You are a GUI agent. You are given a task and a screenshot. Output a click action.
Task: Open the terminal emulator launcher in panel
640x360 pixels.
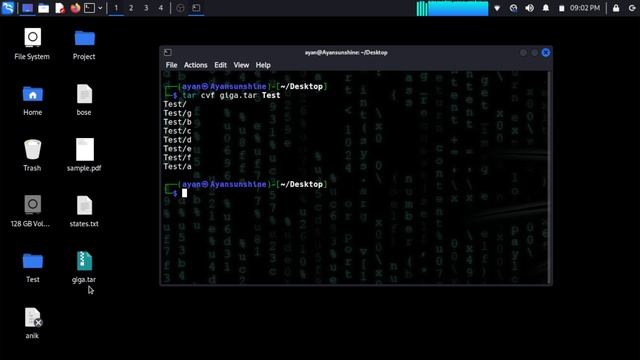click(x=89, y=8)
